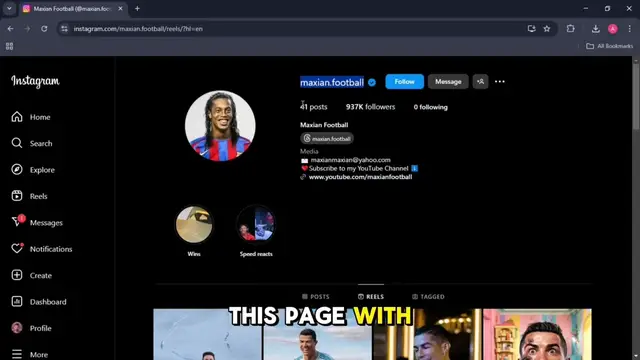Select the Maxian Football browser tab
This screenshot has width=640, height=360.
pyautogui.click(x=73, y=9)
